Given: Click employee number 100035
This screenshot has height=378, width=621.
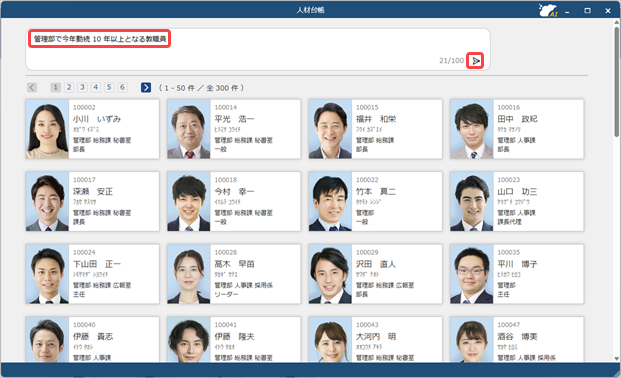Looking at the screenshot, I should pos(509,252).
